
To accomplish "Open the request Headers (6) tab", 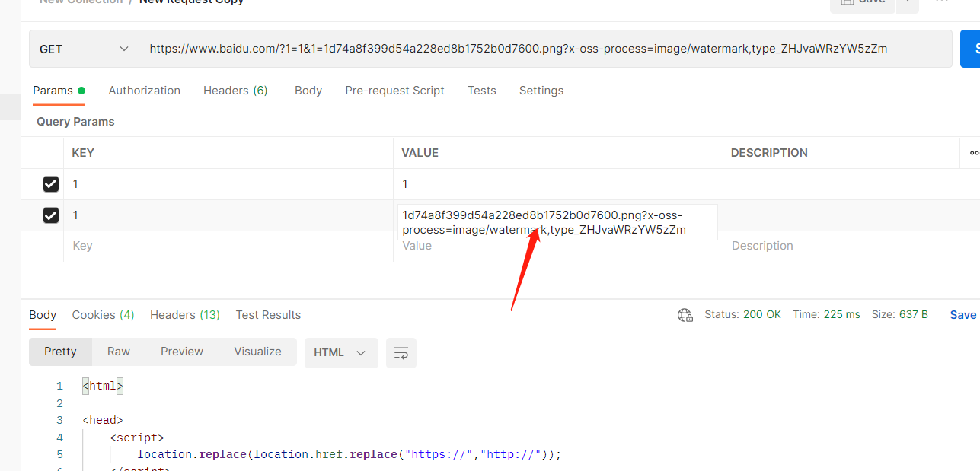I will click(235, 91).
